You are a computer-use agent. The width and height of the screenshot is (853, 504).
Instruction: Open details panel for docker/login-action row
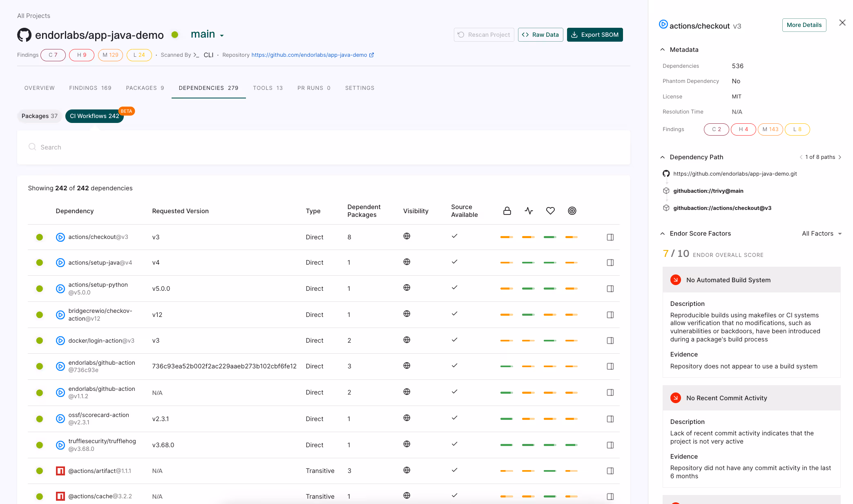coord(610,341)
